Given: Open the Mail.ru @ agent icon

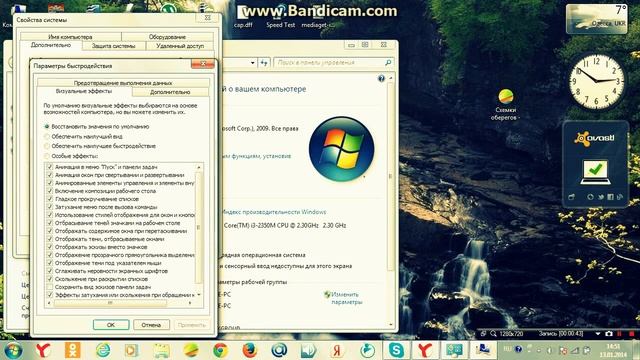Looking at the screenshot, I should click(279, 350).
